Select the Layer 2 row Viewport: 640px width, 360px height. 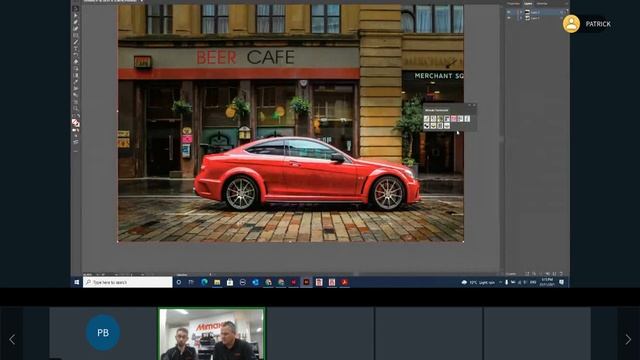tap(537, 12)
